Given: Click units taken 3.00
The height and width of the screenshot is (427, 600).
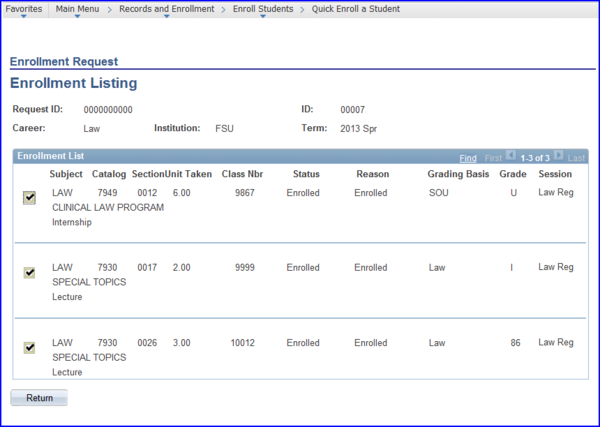Looking at the screenshot, I should click(181, 342).
